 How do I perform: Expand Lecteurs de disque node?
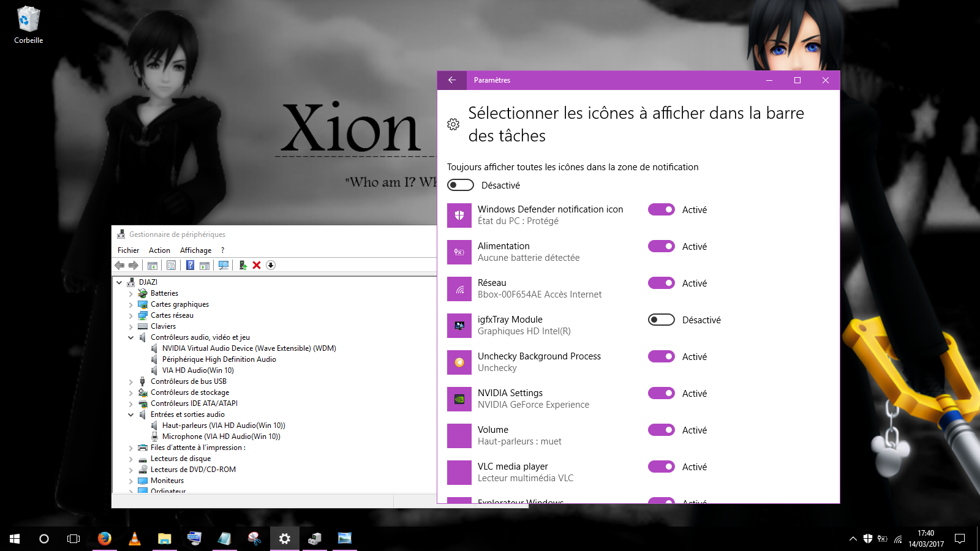click(130, 459)
